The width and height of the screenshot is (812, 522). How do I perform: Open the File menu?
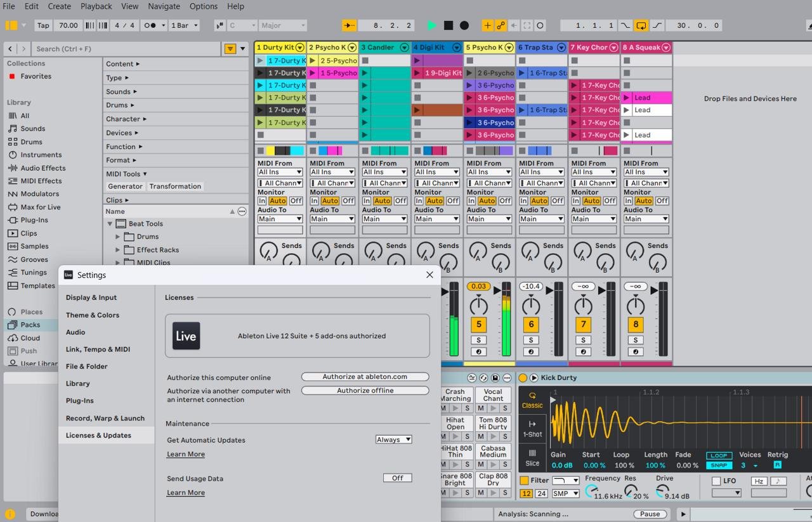click(x=9, y=6)
